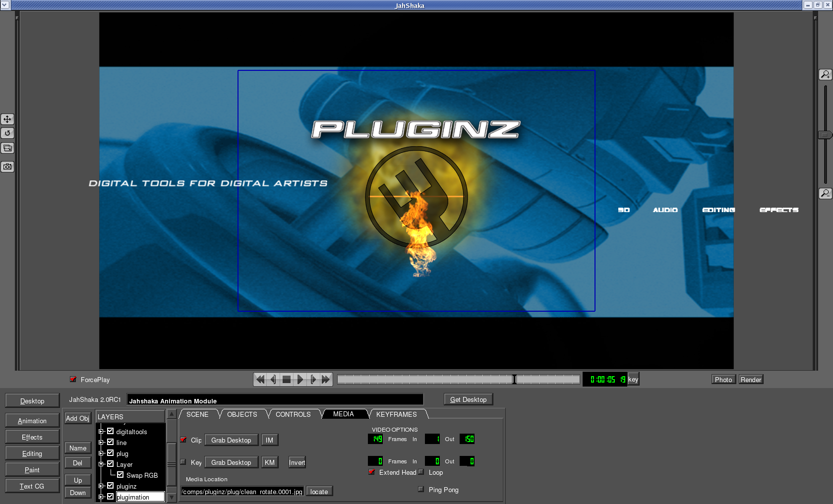This screenshot has width=833, height=504.
Task: Open the Animation module
Action: pyautogui.click(x=32, y=421)
